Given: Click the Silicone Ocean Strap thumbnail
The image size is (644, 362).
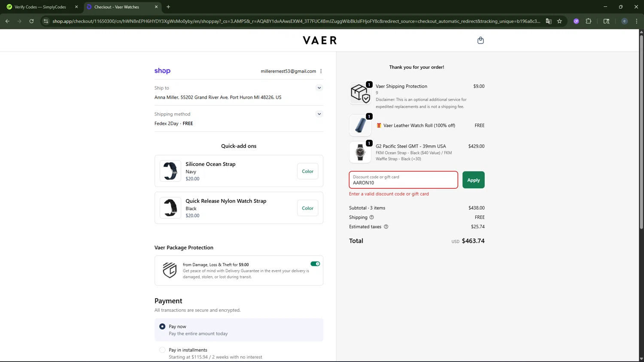Looking at the screenshot, I should [170, 171].
